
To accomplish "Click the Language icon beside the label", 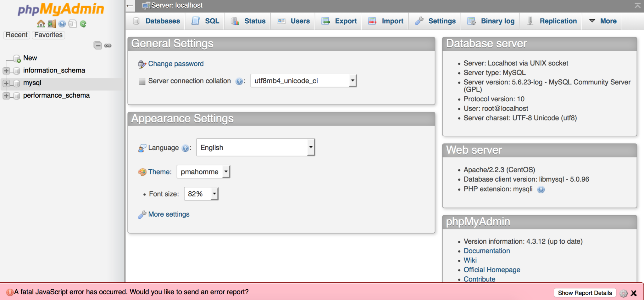I will point(142,148).
